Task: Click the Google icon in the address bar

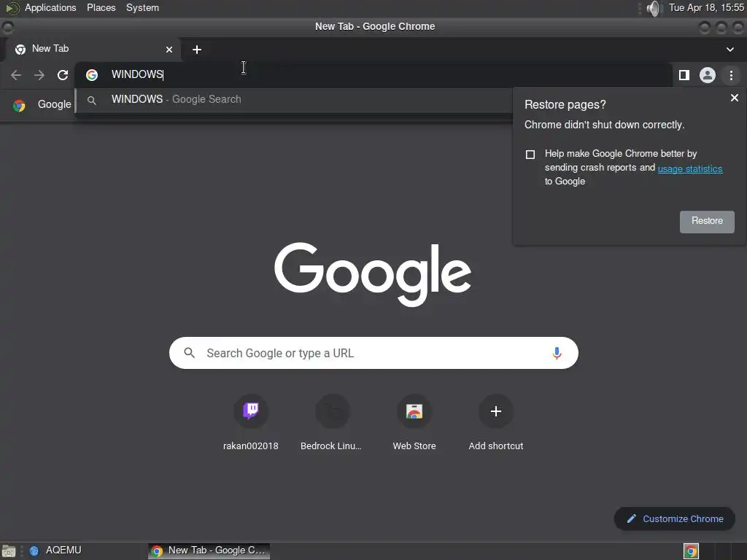Action: 92,75
